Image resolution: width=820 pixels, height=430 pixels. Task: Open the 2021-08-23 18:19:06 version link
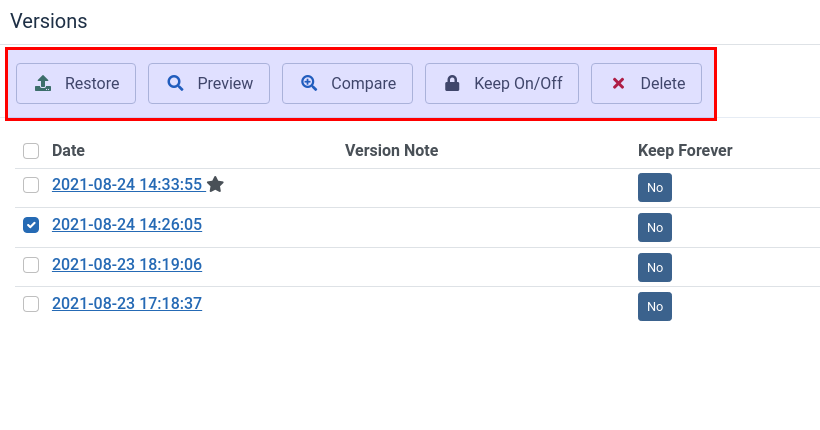(x=127, y=265)
